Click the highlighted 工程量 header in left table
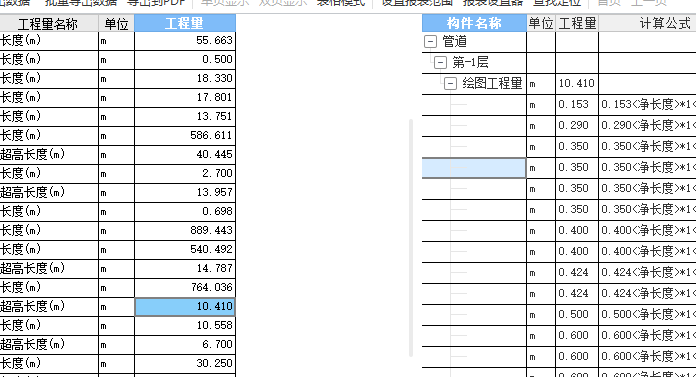The image size is (696, 377). coord(185,23)
